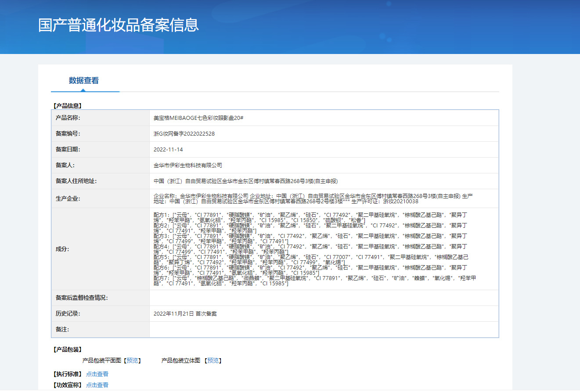Click the 备案后监督检查情况 row label

tap(82, 298)
